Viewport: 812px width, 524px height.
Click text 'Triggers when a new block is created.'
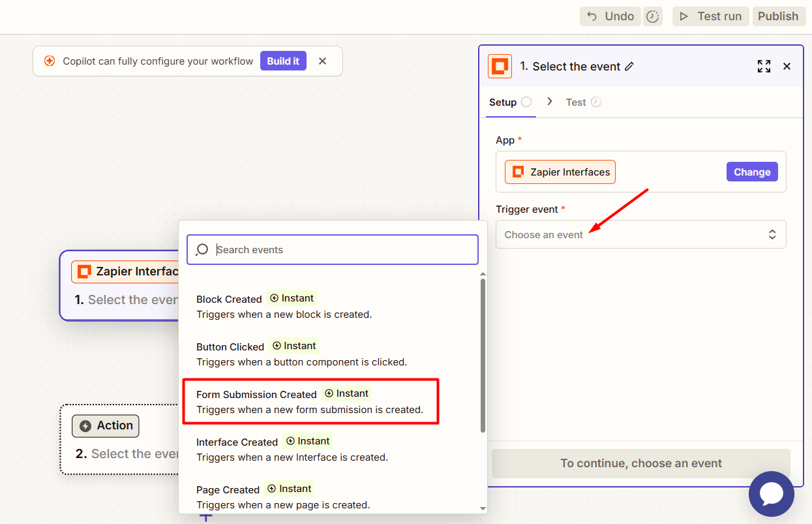tap(284, 315)
